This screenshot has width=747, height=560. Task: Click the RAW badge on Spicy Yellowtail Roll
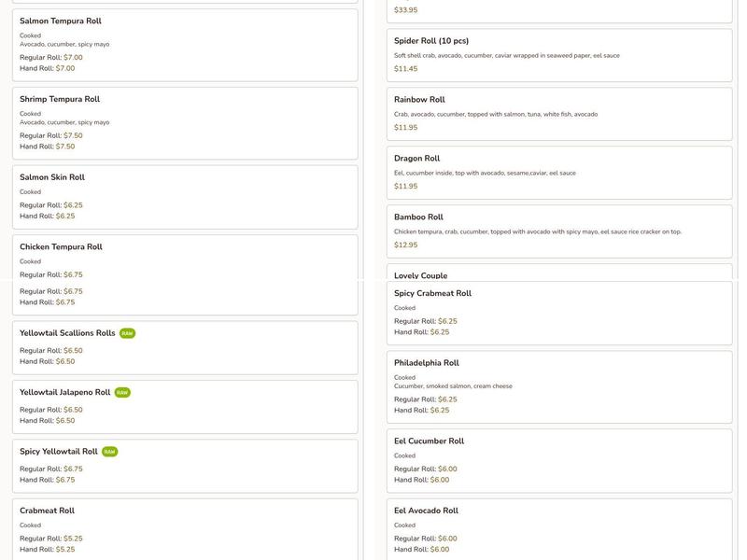[109, 452]
